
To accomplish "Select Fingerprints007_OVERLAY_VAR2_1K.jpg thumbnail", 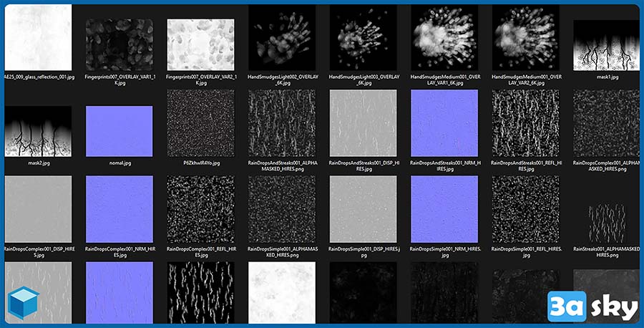I will point(200,44).
